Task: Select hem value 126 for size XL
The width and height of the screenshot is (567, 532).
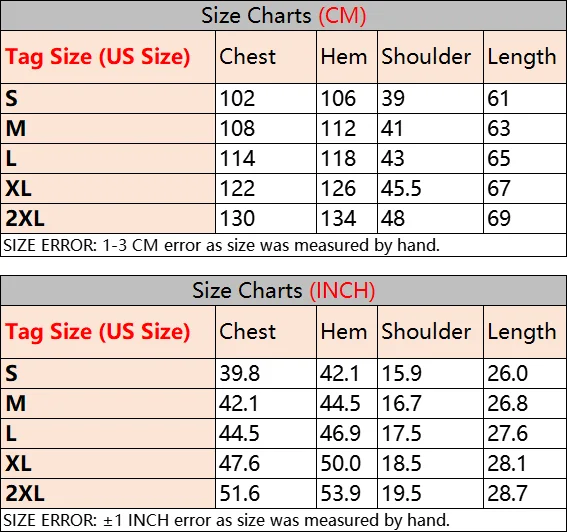Action: pos(338,188)
